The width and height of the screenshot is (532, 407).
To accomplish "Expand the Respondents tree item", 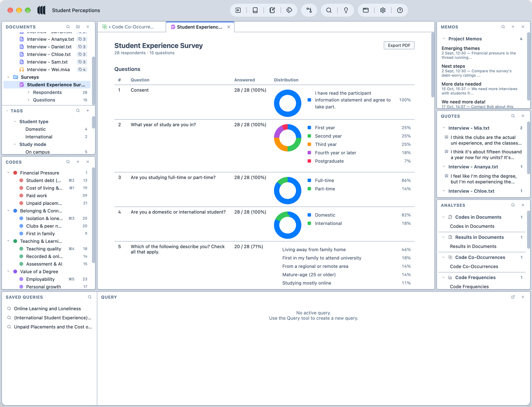I will coord(28,92).
